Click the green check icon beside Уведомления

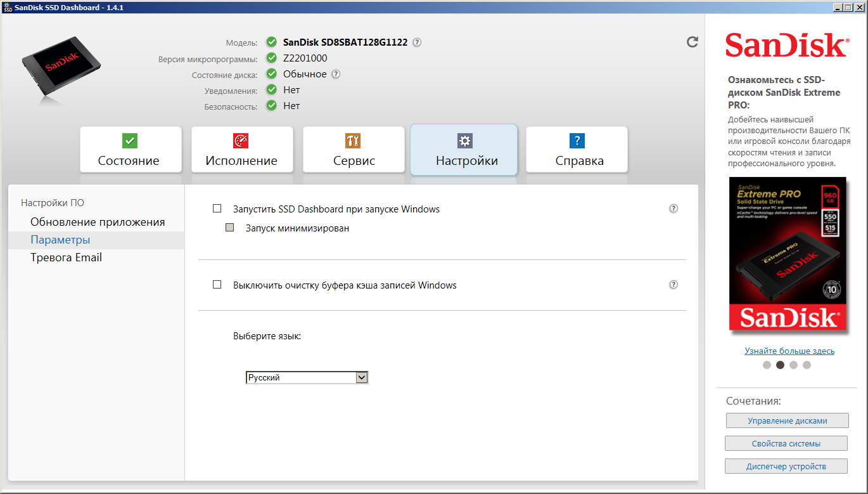[x=272, y=90]
